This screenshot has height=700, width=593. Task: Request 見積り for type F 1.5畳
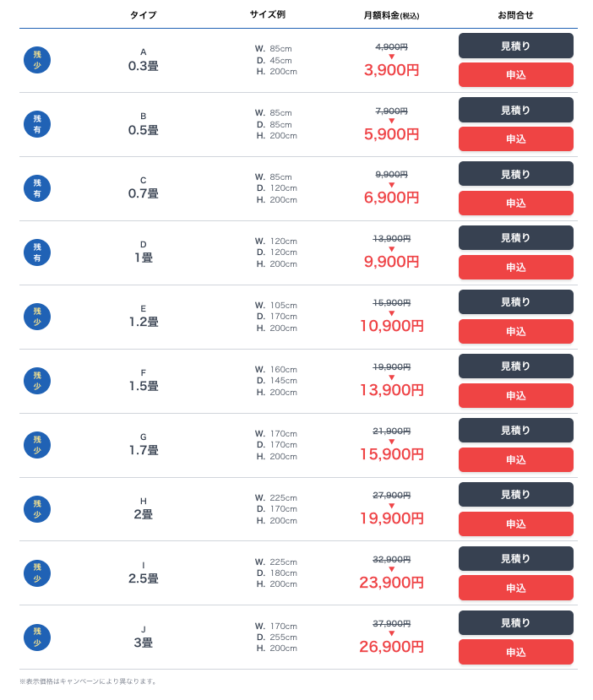pos(515,366)
